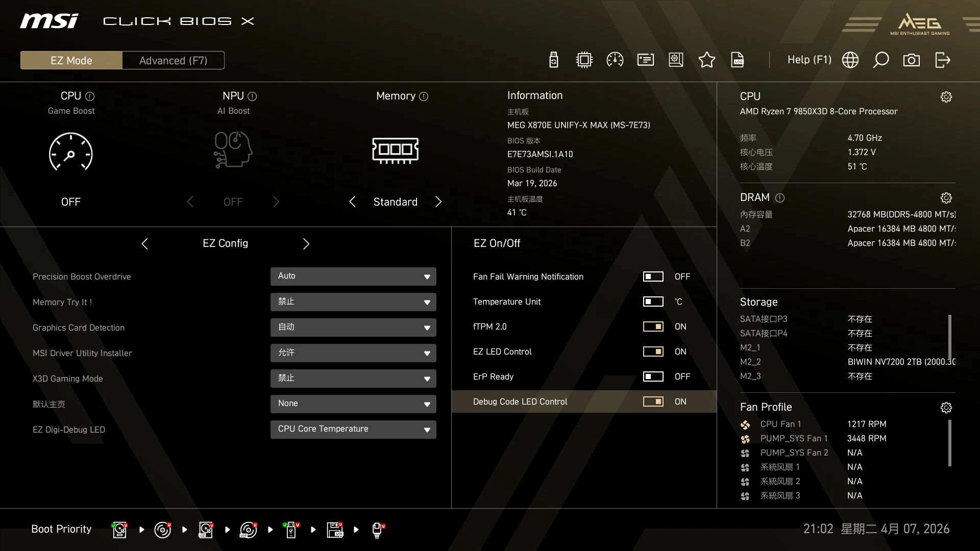Enable Fan Fail Warning Notification switch
This screenshot has width=980, height=551.
[653, 277]
